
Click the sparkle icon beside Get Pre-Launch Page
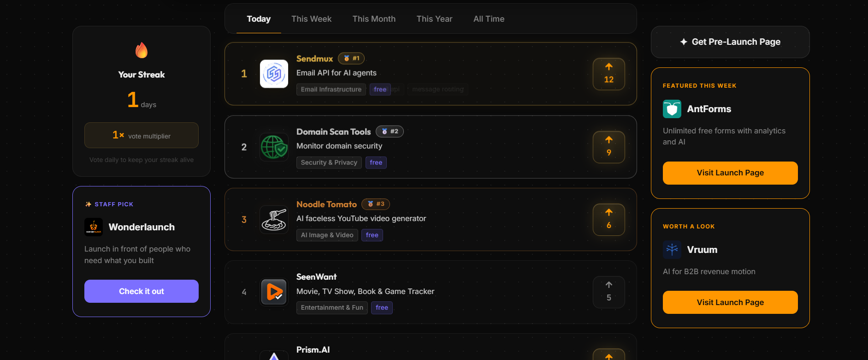684,42
